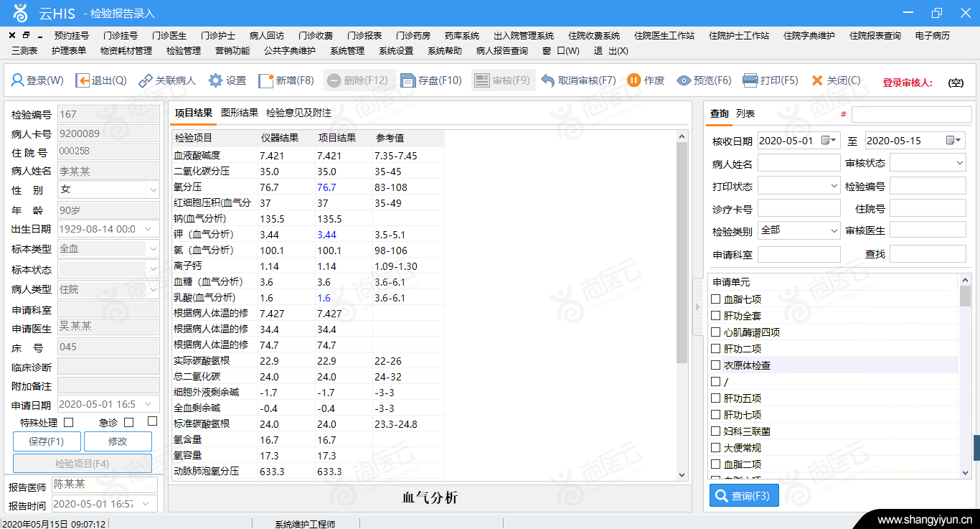This screenshot has height=529, width=980.
Task: Click the 审核(F9) audit toolbar icon
Action: click(482, 80)
